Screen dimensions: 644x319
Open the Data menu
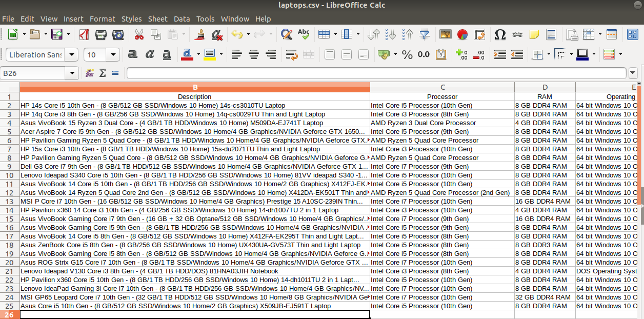pos(182,18)
